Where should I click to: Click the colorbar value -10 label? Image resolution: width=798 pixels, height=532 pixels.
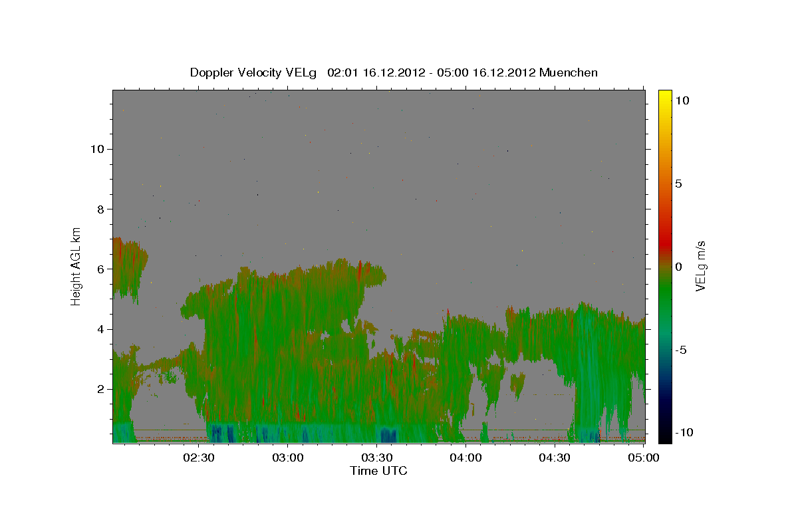[684, 432]
